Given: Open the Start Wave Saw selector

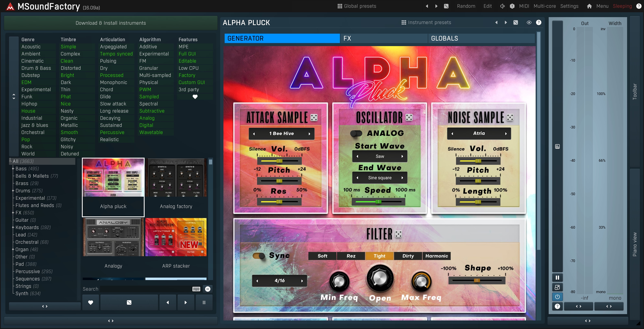Looking at the screenshot, I should click(380, 156).
